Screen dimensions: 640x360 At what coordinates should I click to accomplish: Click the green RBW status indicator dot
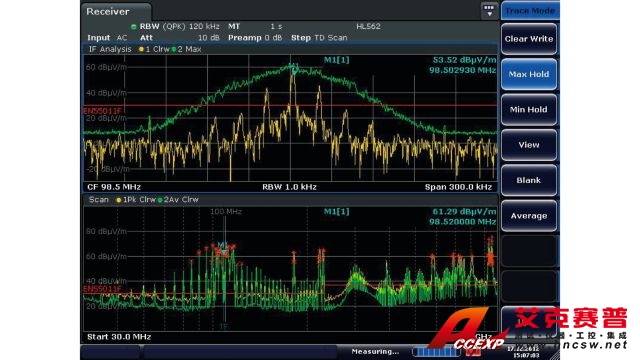pyautogui.click(x=133, y=27)
